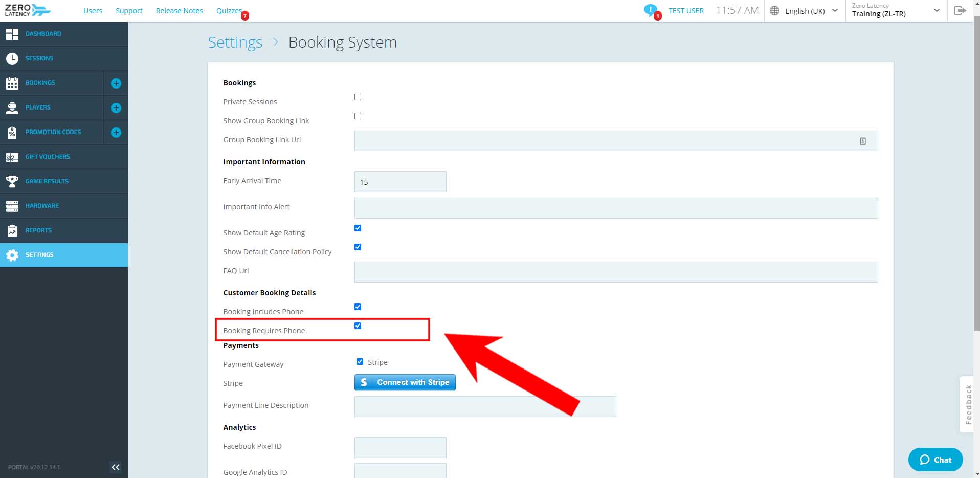The width and height of the screenshot is (980, 478).
Task: Click the Promotion Codes tag icon
Action: (12, 132)
